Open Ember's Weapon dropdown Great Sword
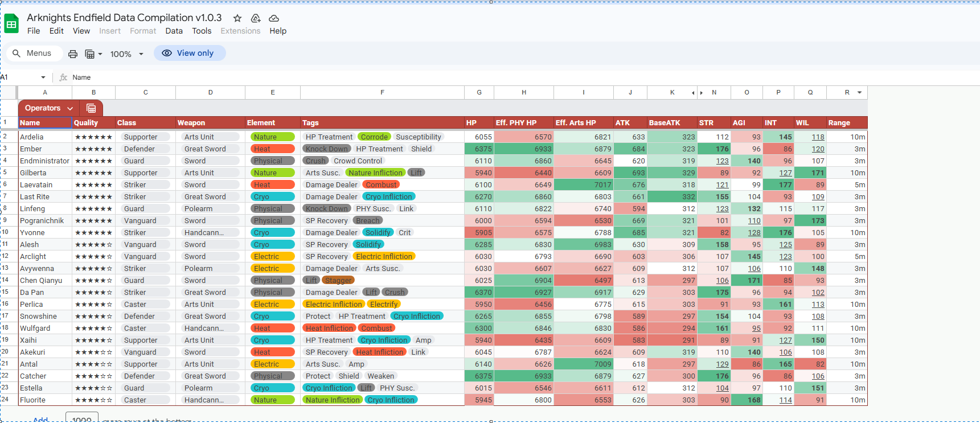The width and height of the screenshot is (980, 423). [210, 149]
